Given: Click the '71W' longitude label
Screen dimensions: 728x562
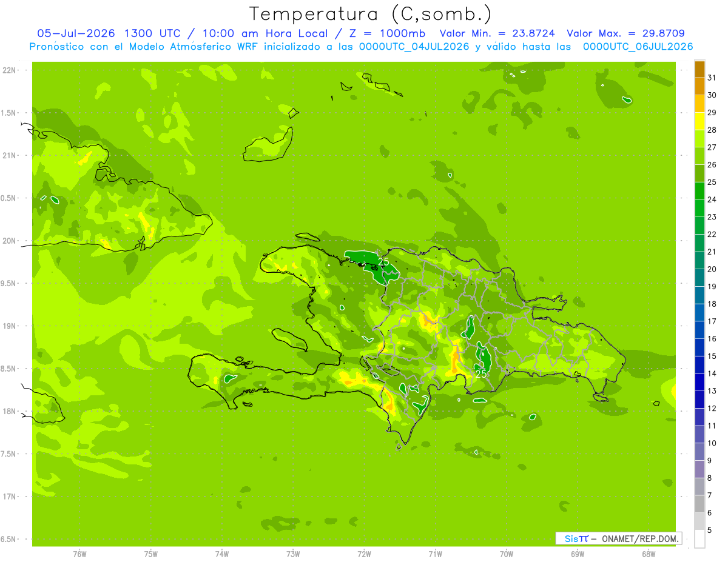Looking at the screenshot, I should click(436, 554).
